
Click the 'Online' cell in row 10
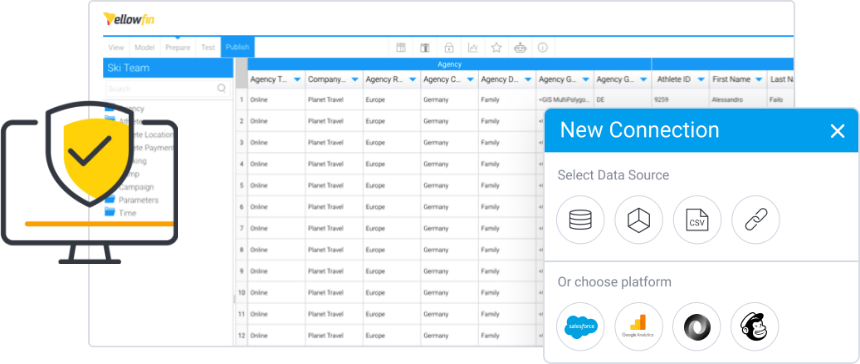point(276,293)
